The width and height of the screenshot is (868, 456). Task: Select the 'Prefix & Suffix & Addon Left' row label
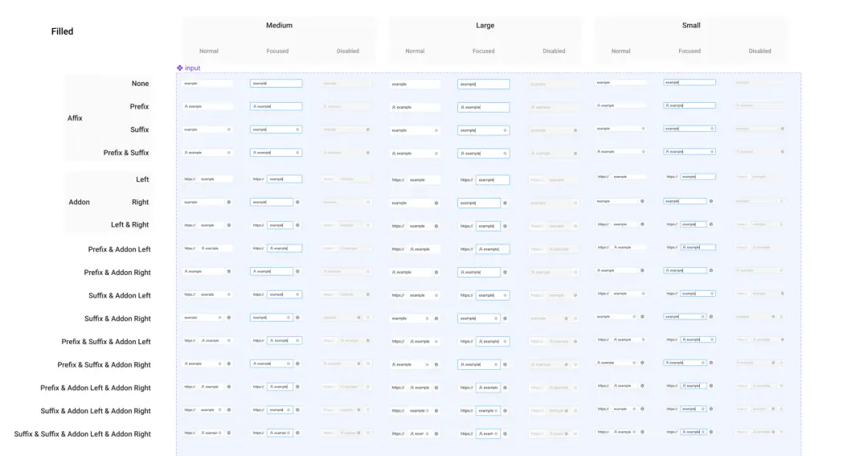[106, 342]
